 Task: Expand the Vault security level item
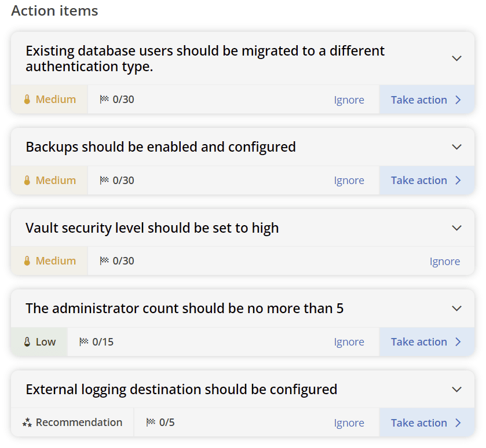pos(456,228)
